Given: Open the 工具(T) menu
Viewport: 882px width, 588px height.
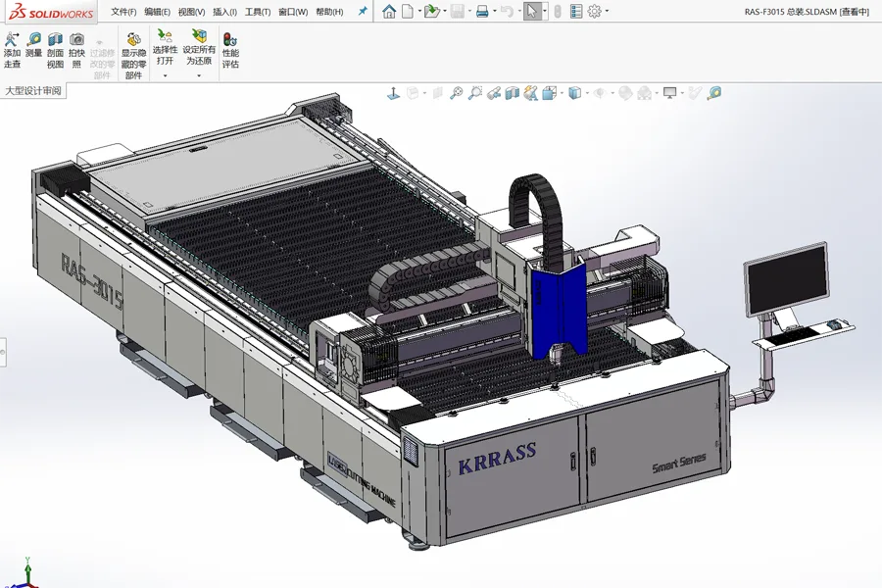Looking at the screenshot, I should point(258,11).
